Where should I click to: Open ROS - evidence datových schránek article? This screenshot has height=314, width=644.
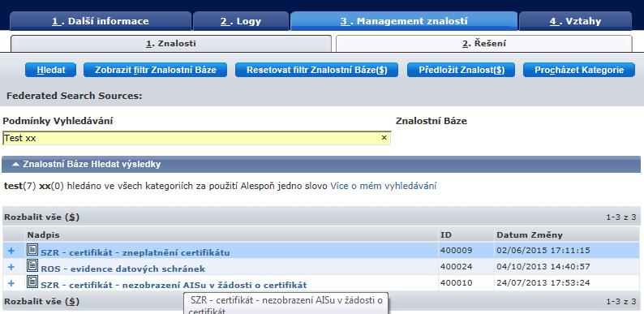[x=122, y=269]
